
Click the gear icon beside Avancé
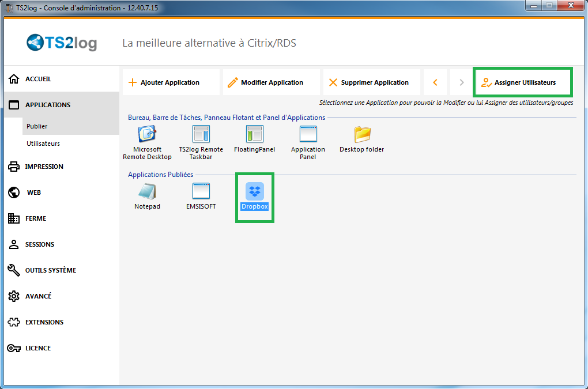coord(14,296)
